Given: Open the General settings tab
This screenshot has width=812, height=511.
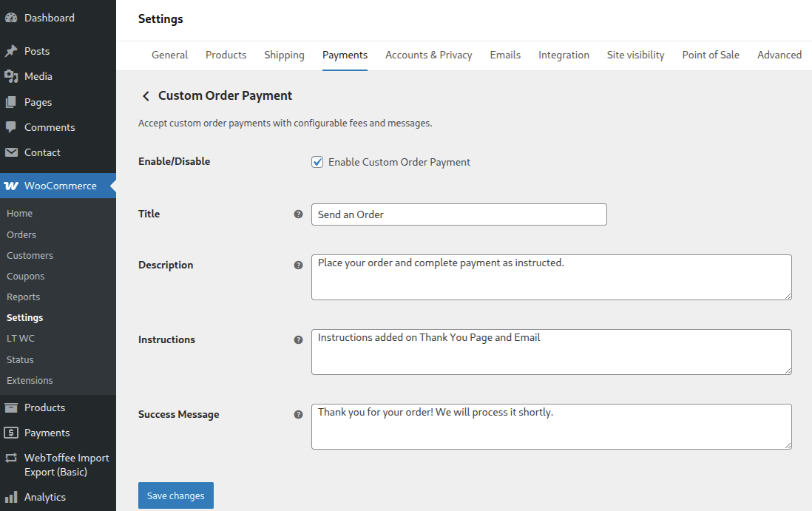Looking at the screenshot, I should click(169, 55).
